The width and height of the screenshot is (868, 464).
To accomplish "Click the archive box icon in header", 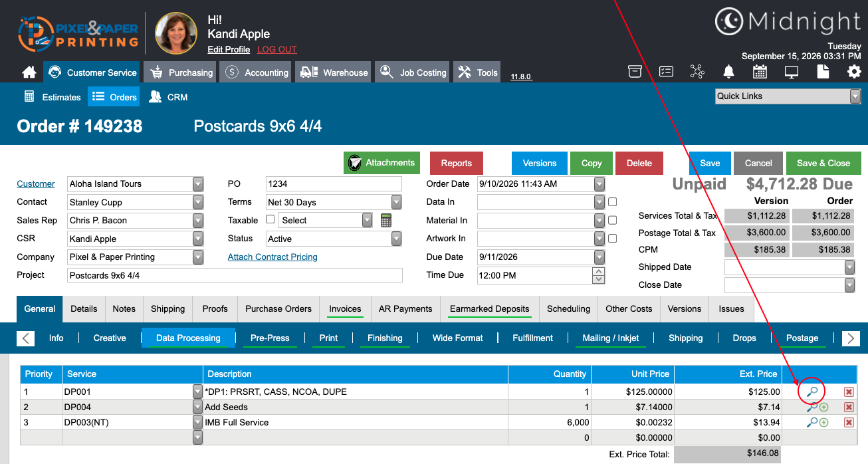I will pos(635,72).
